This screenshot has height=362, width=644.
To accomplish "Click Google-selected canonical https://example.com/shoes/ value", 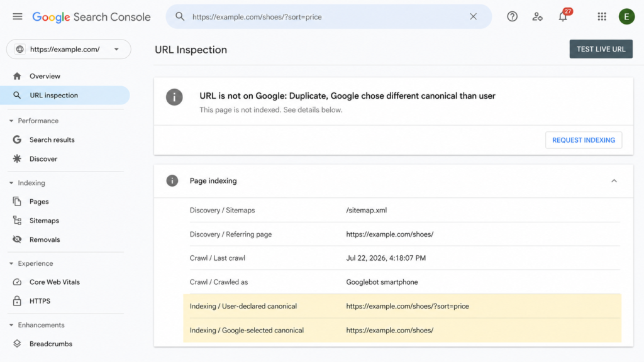I will [x=389, y=331].
